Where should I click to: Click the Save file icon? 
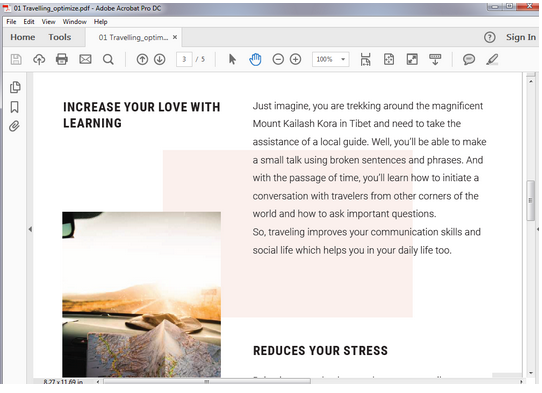[x=16, y=59]
